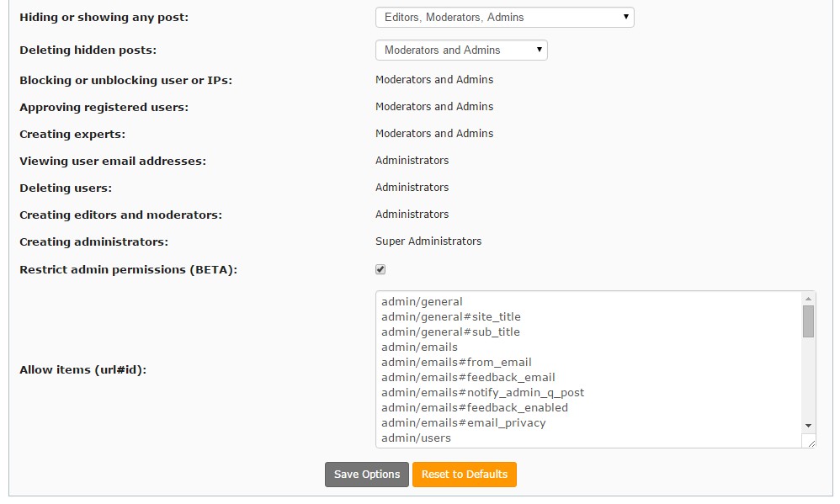Image resolution: width=840 pixels, height=504 pixels.
Task: Click the Save Options button
Action: click(x=367, y=475)
